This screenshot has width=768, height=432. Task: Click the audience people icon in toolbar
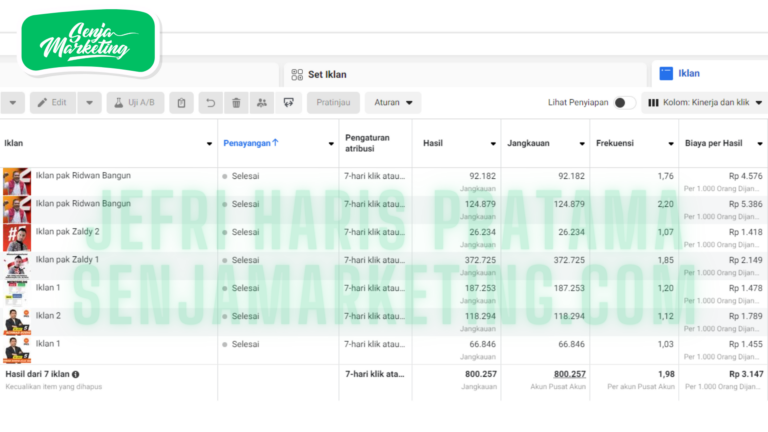[262, 103]
